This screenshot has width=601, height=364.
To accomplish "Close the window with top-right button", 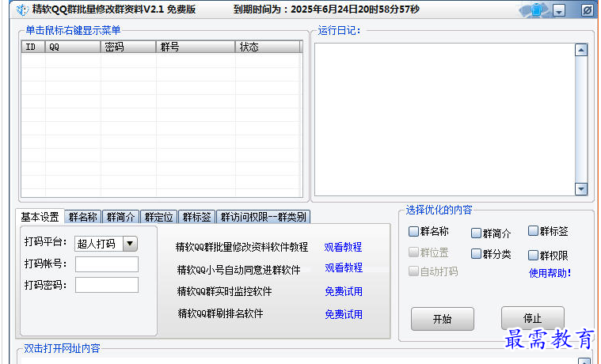I will (588, 10).
